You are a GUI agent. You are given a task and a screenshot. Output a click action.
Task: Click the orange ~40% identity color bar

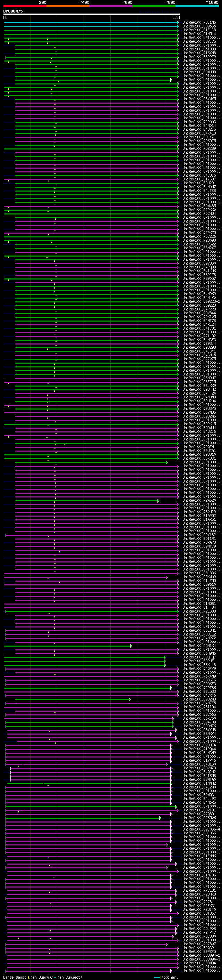coord(68,6)
